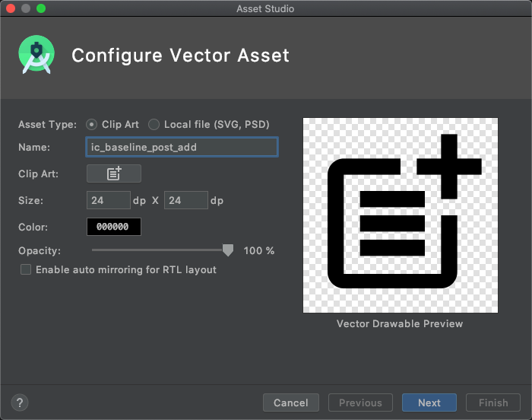The image size is (532, 420).
Task: Select the Clip Art radio button
Action: click(92, 124)
